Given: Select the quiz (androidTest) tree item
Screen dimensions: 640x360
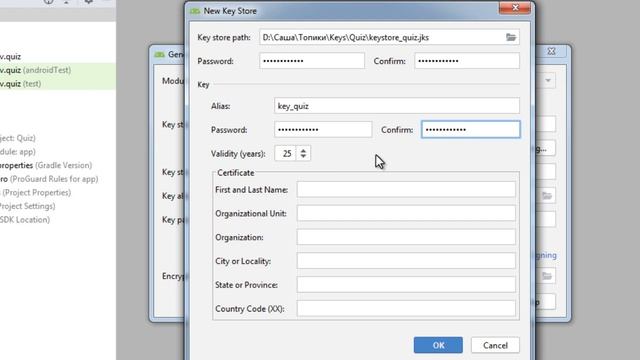Looking at the screenshot, I should click(x=36, y=70).
